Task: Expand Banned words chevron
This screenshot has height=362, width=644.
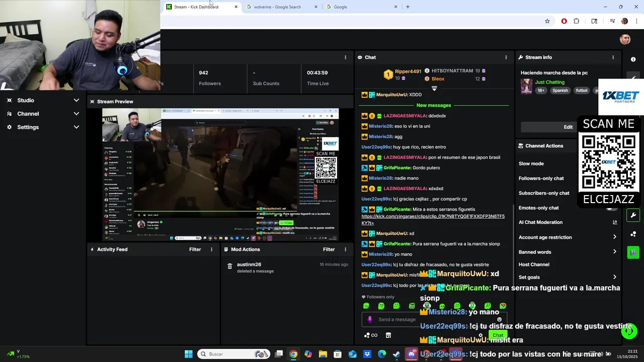Action: tap(614, 252)
